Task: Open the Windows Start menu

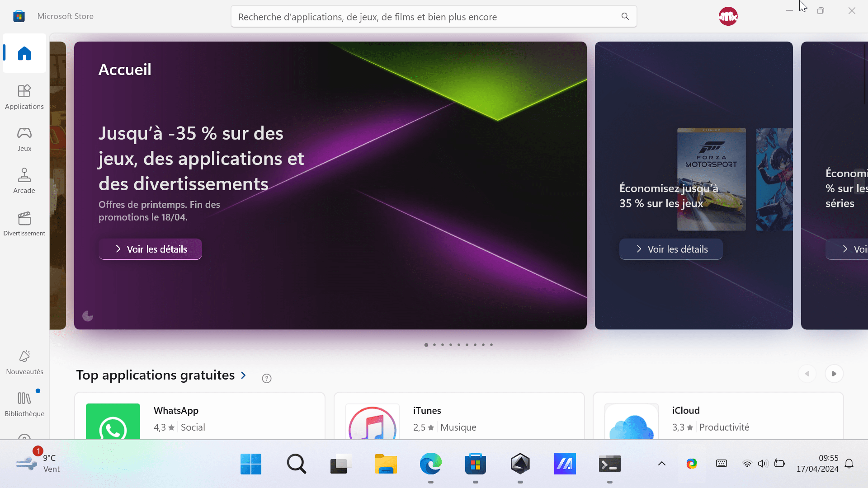Action: tap(251, 464)
